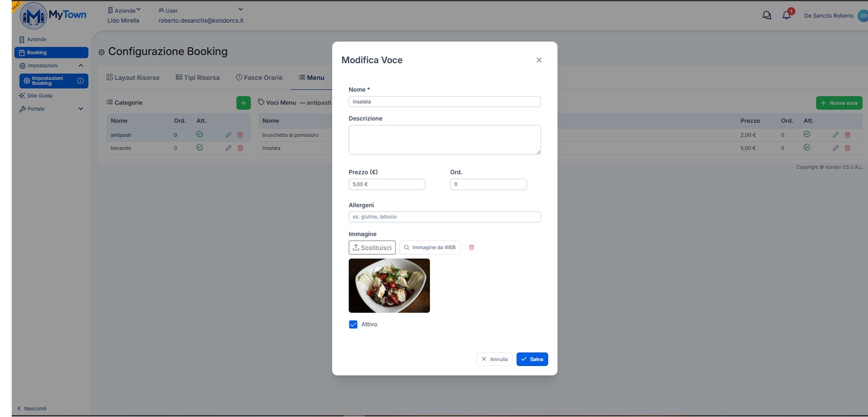The image size is (868, 417).
Task: Switch to Fasce Orarie tab
Action: (x=259, y=78)
